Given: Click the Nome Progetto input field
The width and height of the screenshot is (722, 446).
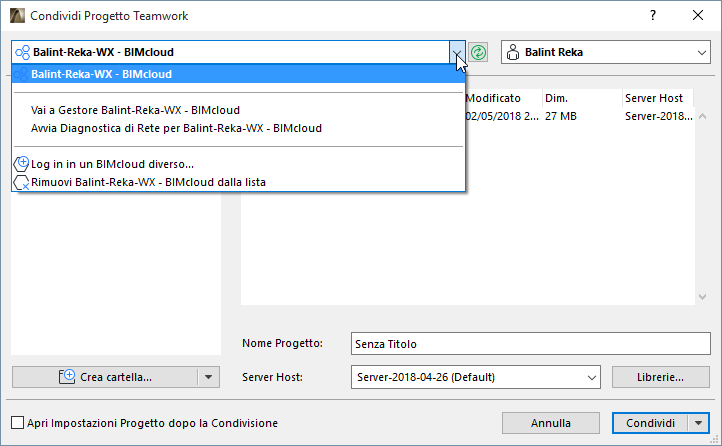Looking at the screenshot, I should click(530, 344).
